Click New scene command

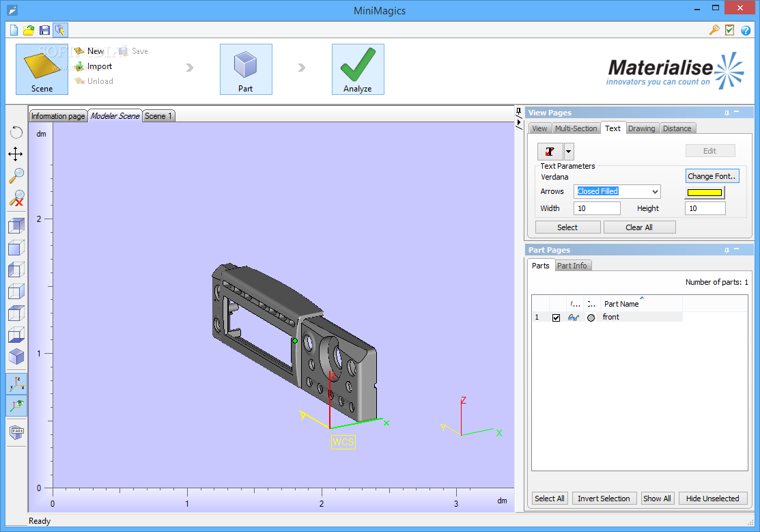89,51
